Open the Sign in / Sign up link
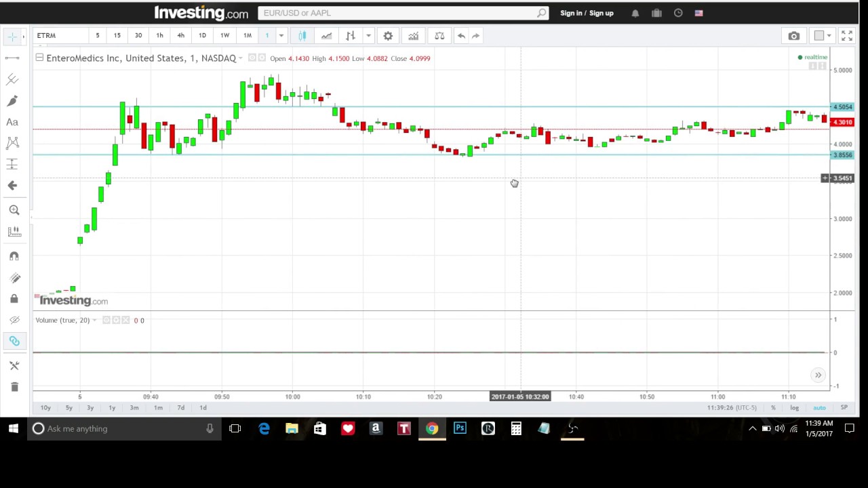Viewport: 868px width, 488px height. pos(587,13)
